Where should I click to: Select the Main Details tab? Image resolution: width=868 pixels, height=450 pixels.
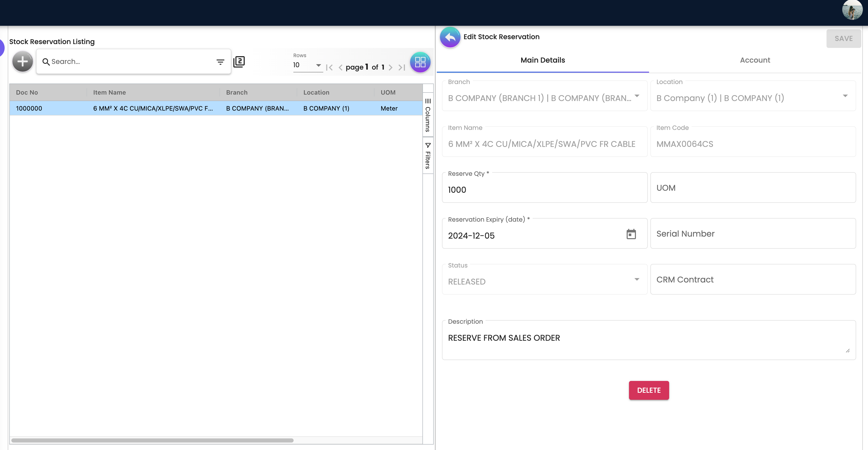click(542, 60)
